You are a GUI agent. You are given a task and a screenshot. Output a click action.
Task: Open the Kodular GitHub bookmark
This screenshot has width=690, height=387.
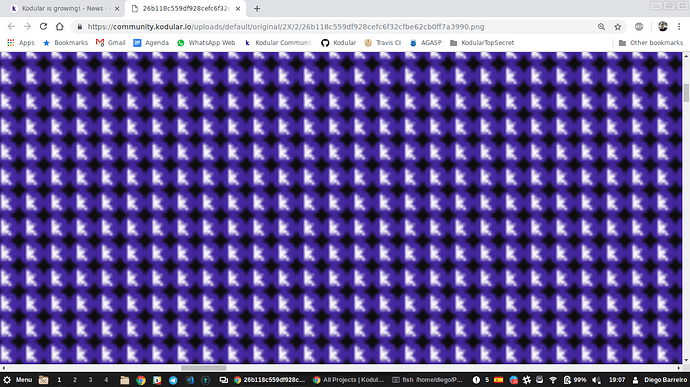click(x=338, y=43)
